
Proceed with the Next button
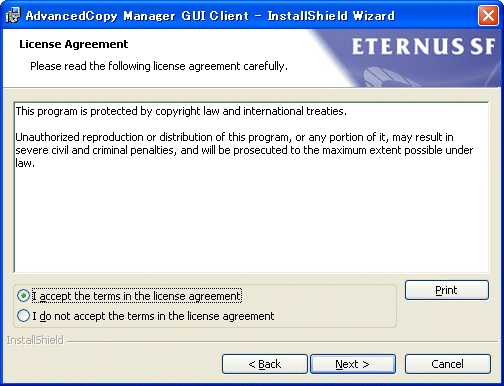pyautogui.click(x=353, y=364)
